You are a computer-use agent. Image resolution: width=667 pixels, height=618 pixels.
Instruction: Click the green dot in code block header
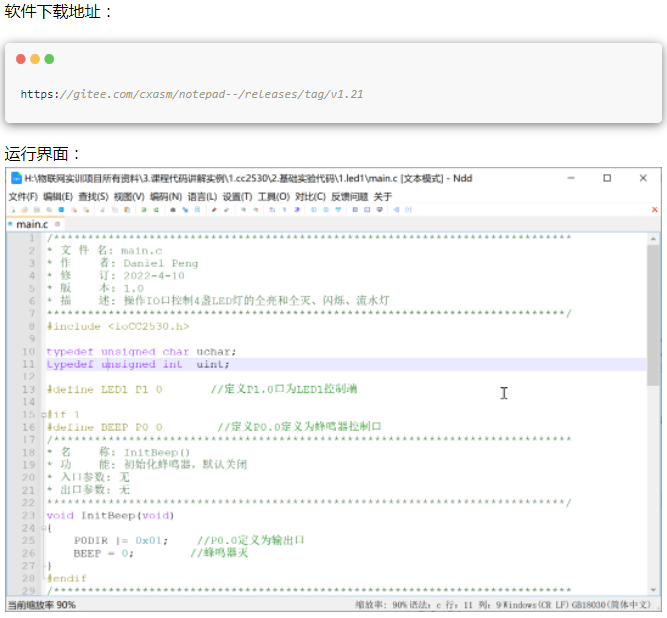tap(49, 59)
